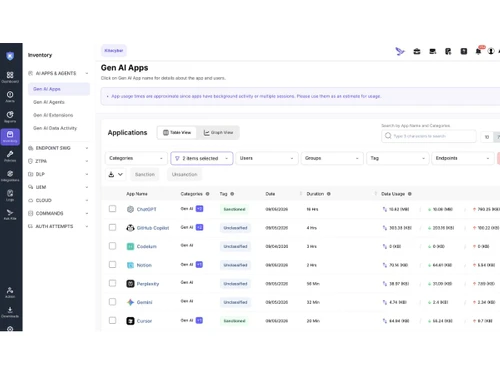
Task: Open Alerts in the dark sidebar
Action: (10, 97)
